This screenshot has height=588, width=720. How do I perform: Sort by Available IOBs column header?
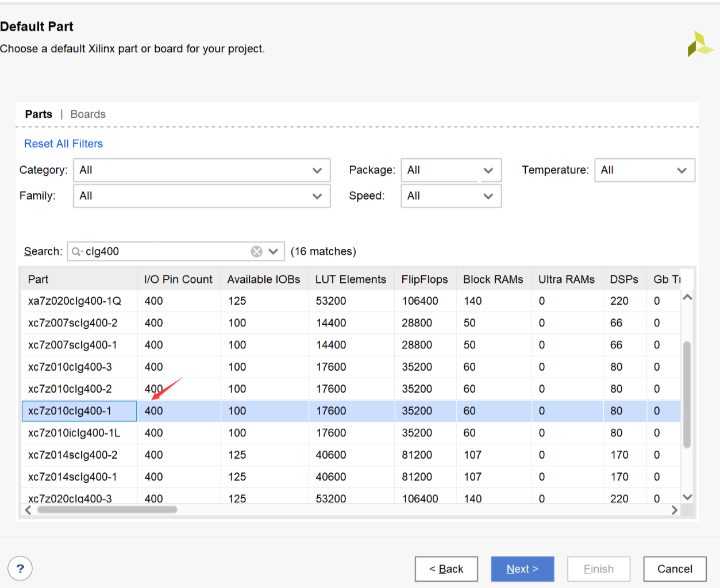tap(264, 279)
